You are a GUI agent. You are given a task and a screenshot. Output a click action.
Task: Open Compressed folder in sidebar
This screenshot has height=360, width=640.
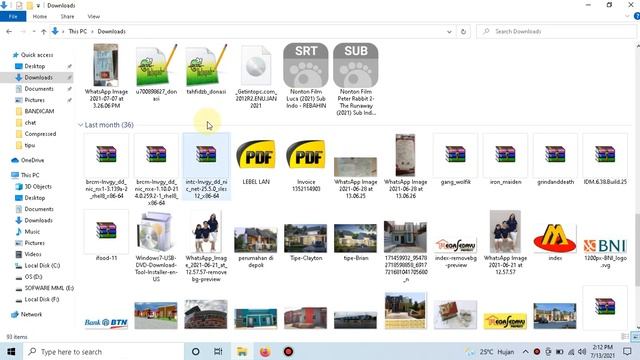point(40,134)
